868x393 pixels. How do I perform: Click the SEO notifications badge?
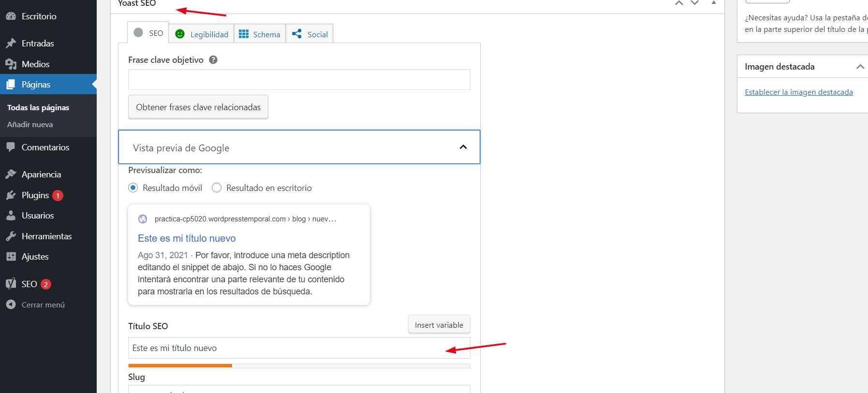click(46, 284)
